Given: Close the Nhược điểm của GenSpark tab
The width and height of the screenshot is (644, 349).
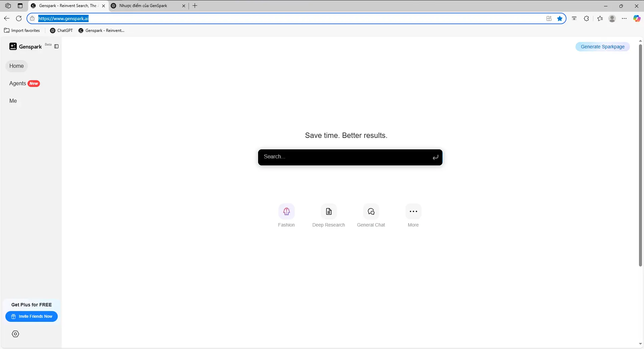Looking at the screenshot, I should [x=184, y=6].
